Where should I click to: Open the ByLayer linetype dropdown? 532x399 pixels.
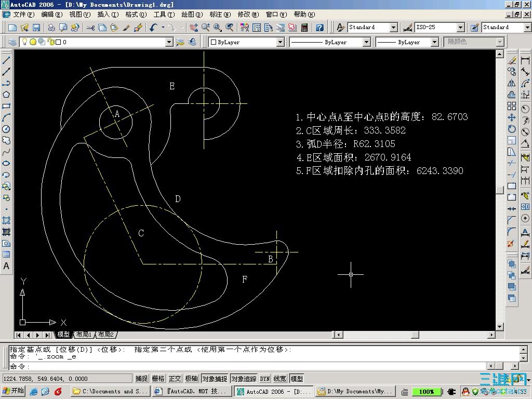(x=366, y=42)
